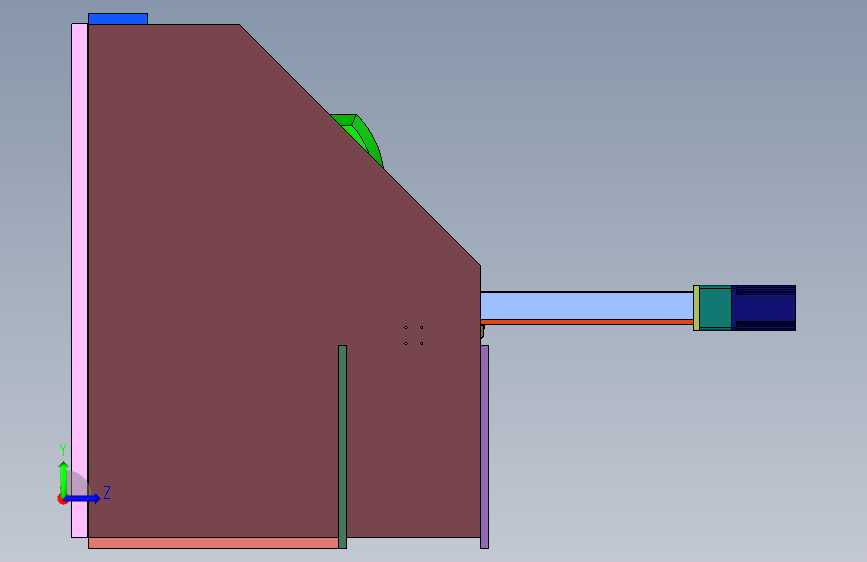867x562 pixels.
Task: Select the teal motor housing
Action: pyautogui.click(x=715, y=308)
